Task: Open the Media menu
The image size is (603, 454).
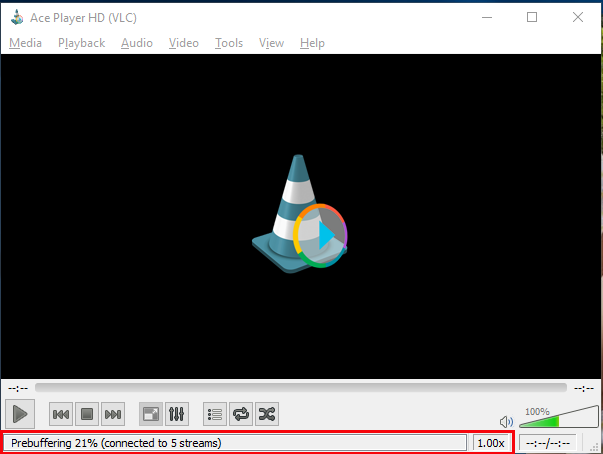Action: coord(26,43)
